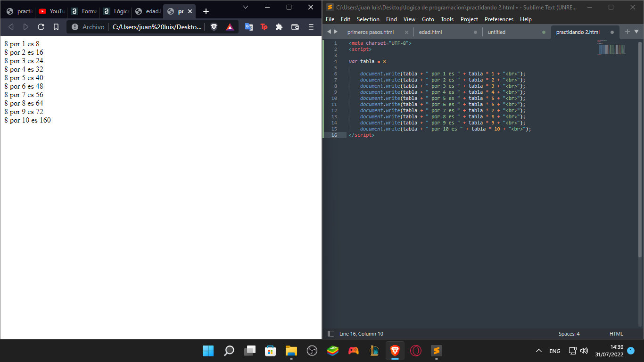Click line number 4 in gutter
The image size is (644, 362).
coord(335,61)
